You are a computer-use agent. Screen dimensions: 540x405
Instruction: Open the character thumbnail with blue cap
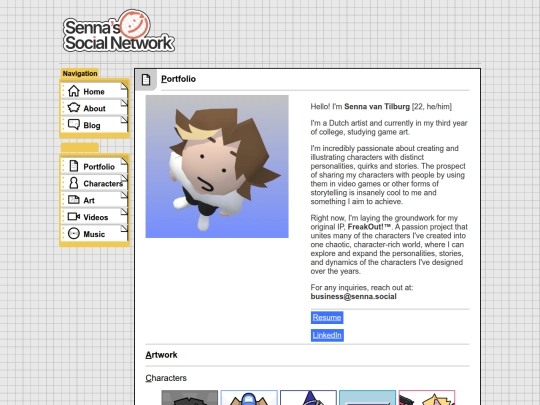(249, 397)
